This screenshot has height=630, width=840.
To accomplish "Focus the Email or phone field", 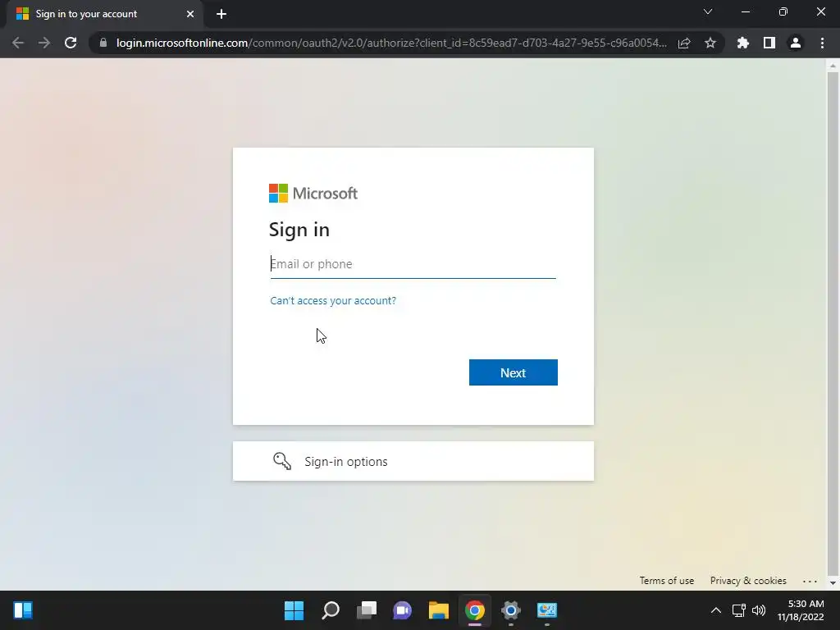I will (413, 264).
